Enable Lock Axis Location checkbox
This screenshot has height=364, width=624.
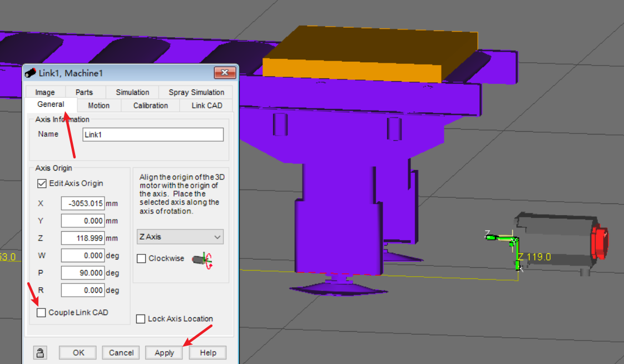(141, 319)
